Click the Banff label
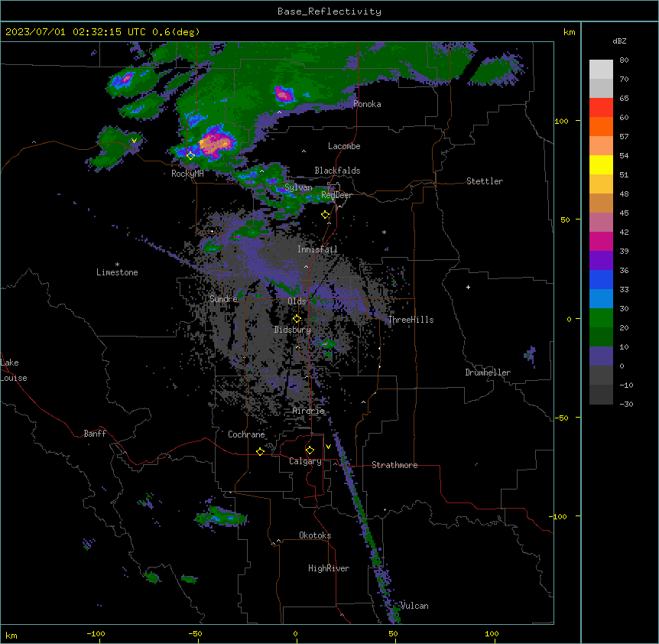Screen dimensions: 659x644 [x=95, y=434]
